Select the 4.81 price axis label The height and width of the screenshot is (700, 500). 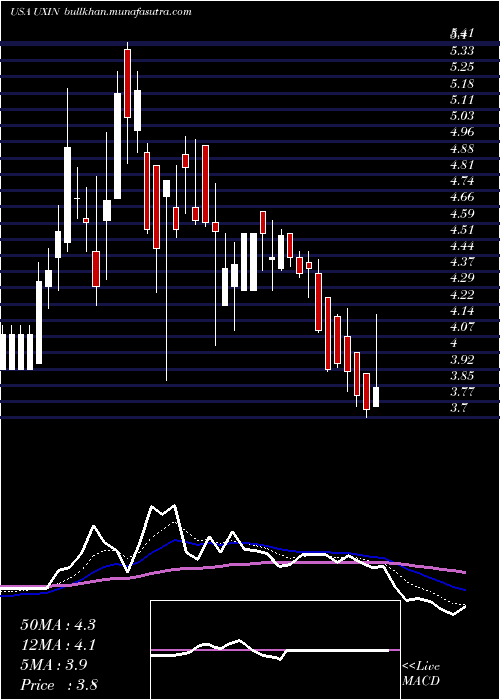462,165
